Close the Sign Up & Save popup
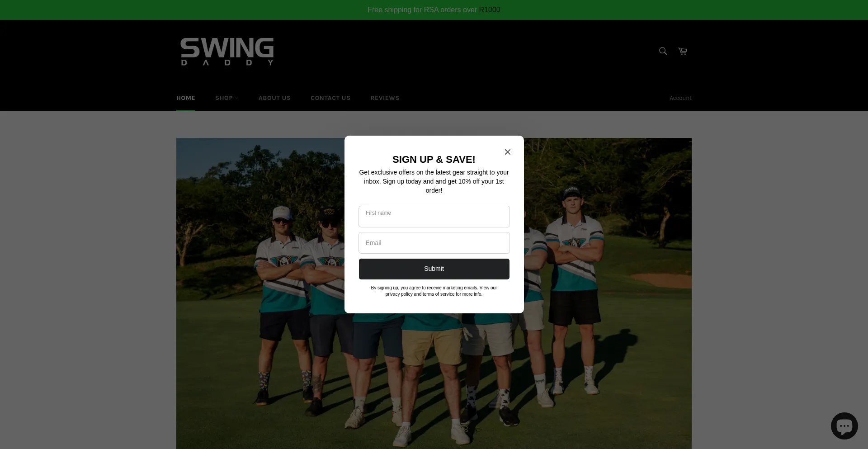 [507, 152]
